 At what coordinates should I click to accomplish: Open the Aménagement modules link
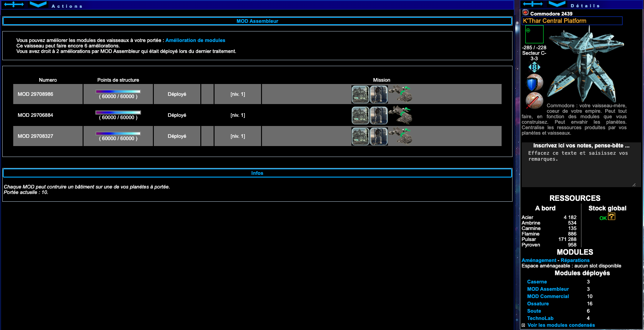pos(539,260)
